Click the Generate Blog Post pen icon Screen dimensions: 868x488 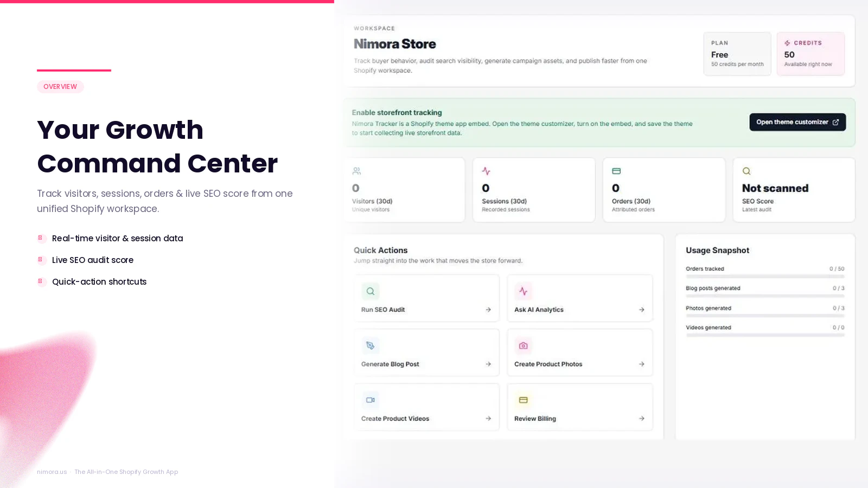(x=371, y=345)
